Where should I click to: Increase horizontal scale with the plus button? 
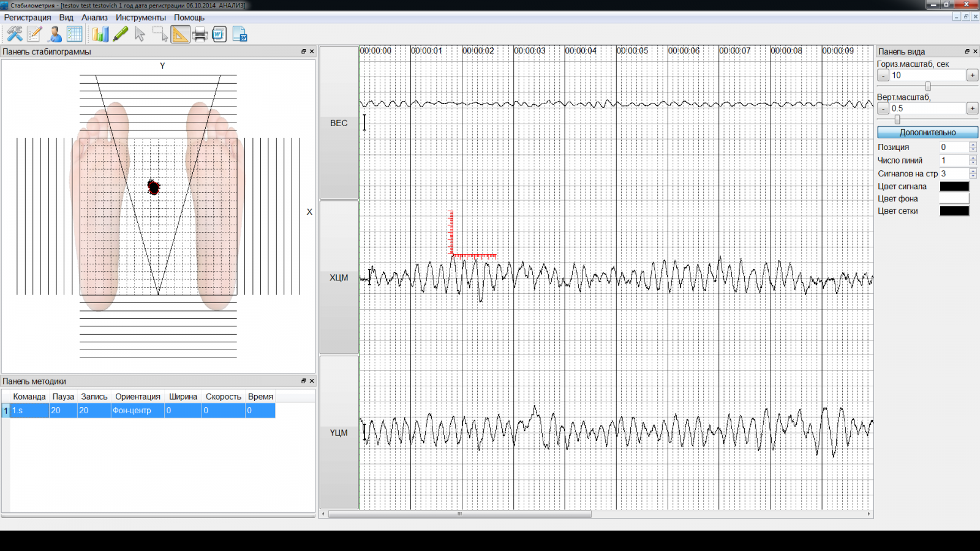point(972,75)
